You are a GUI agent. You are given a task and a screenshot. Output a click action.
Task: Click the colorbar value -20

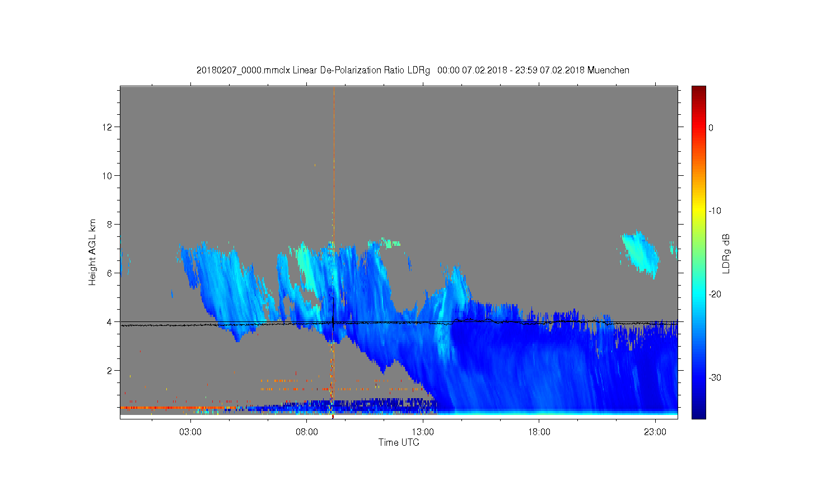click(x=715, y=295)
